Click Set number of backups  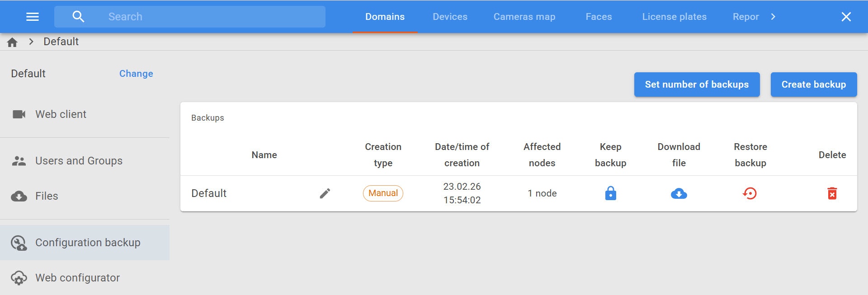(697, 84)
